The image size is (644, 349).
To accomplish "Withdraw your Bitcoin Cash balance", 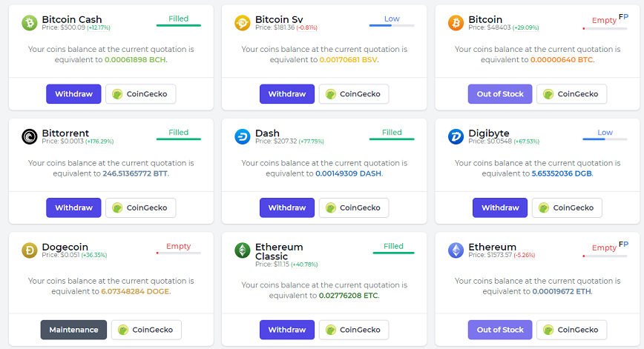I will click(x=73, y=94).
